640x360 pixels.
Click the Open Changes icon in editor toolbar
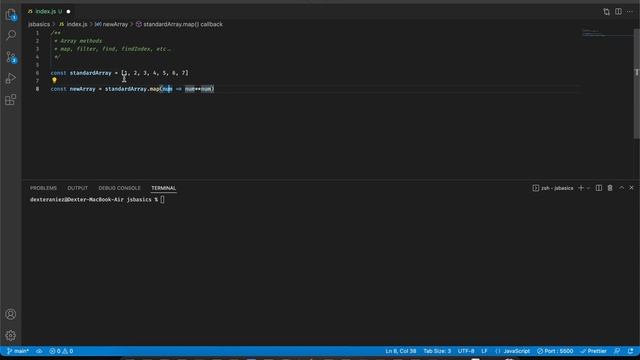(607, 11)
